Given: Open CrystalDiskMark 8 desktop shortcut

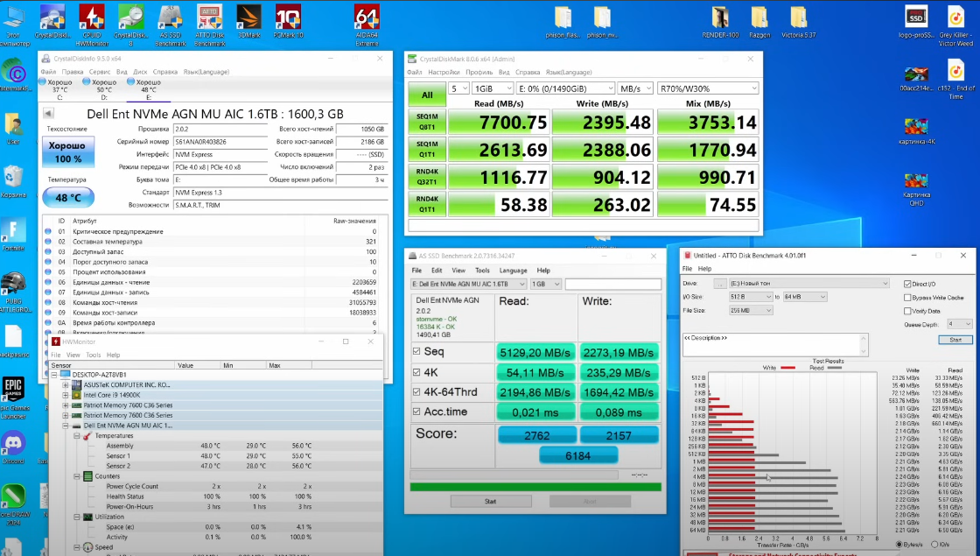Looking at the screenshot, I should (130, 25).
